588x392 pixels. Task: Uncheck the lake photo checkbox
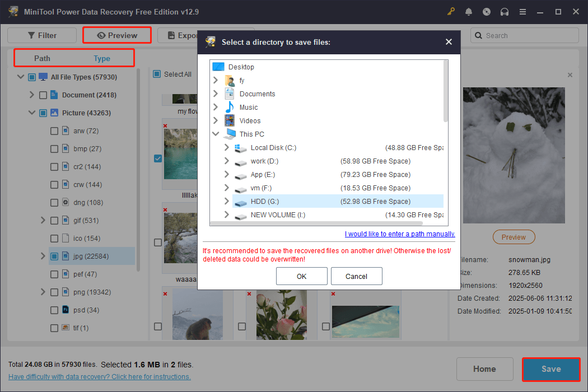[x=158, y=158]
